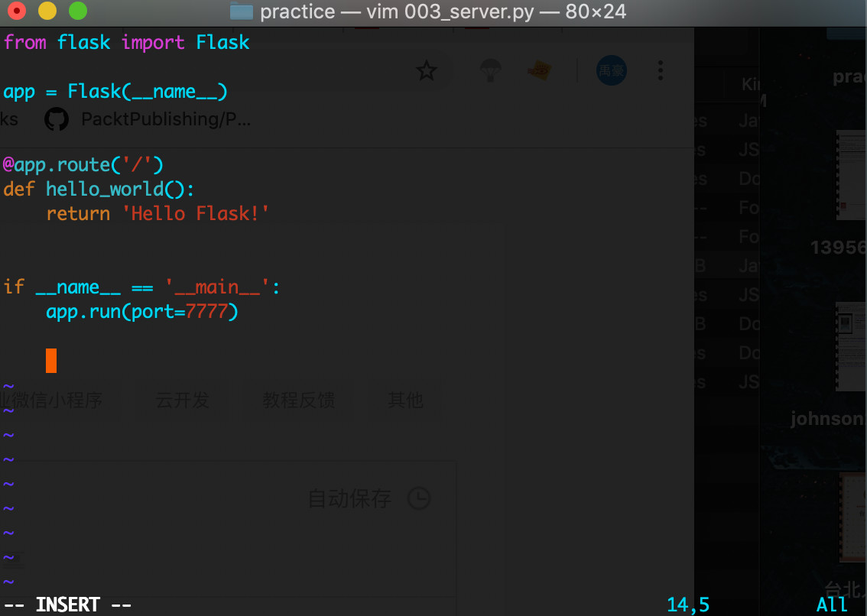Click the 'def hello_world():' line

(99, 189)
